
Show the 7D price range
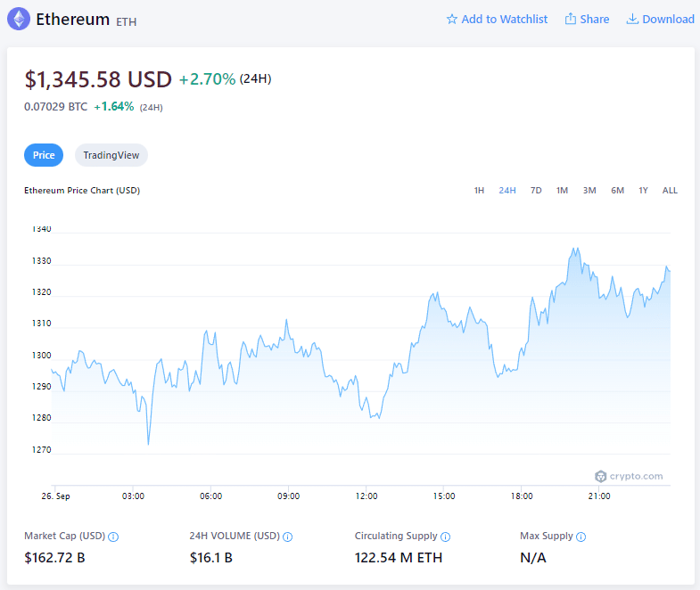tap(536, 190)
